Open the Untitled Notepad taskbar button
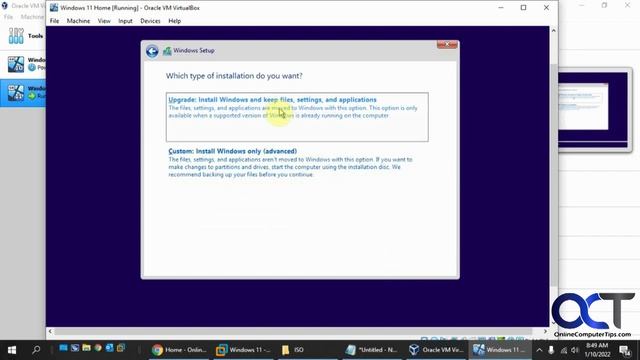Screen dimensions: 640x360 [371, 350]
